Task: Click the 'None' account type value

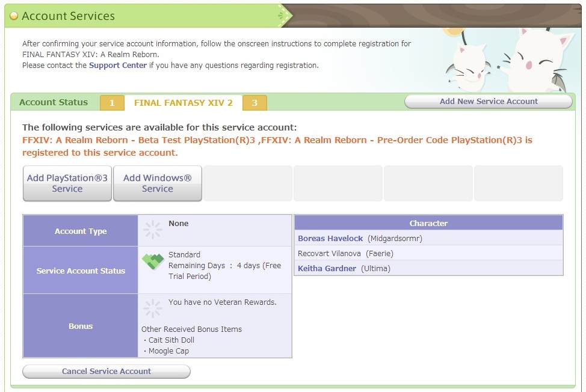Action: coord(178,223)
